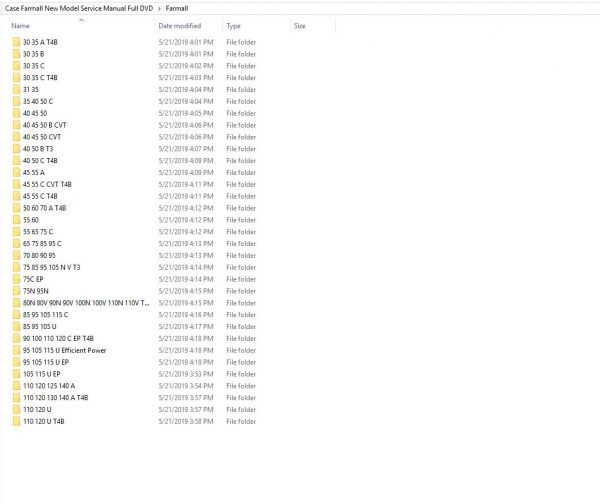Click the 4:05 PM date modified cell
The width and height of the screenshot is (600, 504).
[186, 113]
